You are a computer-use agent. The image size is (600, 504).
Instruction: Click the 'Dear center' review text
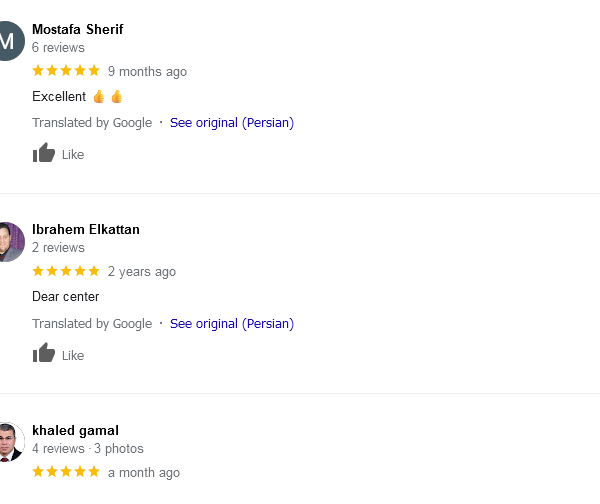(66, 297)
